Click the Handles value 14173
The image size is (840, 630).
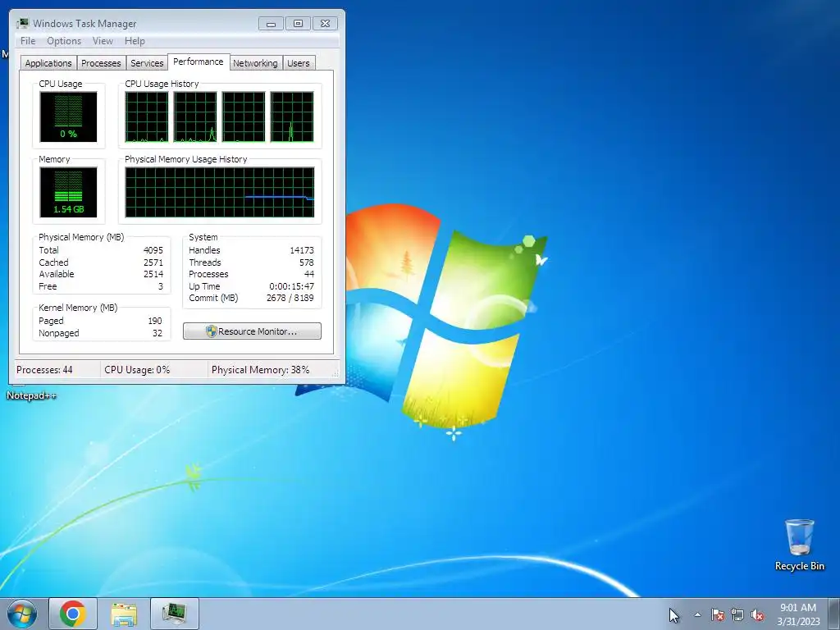click(302, 250)
